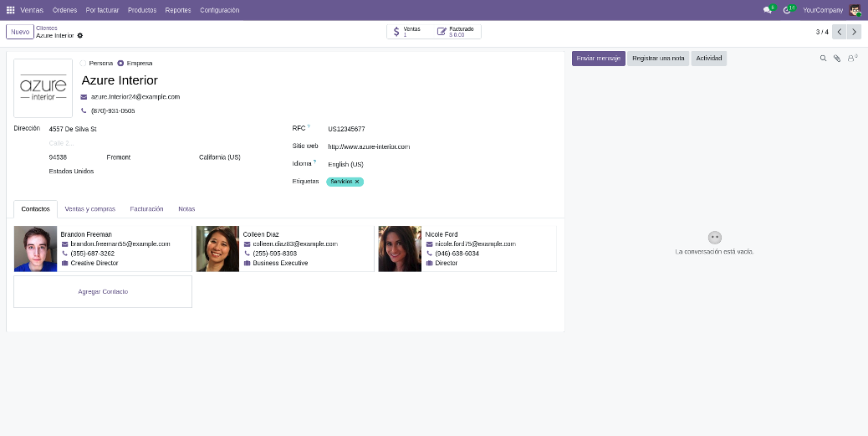The width and height of the screenshot is (868, 436).
Task: Click briefcase icon on Colleen Diaz card
Action: point(247,263)
